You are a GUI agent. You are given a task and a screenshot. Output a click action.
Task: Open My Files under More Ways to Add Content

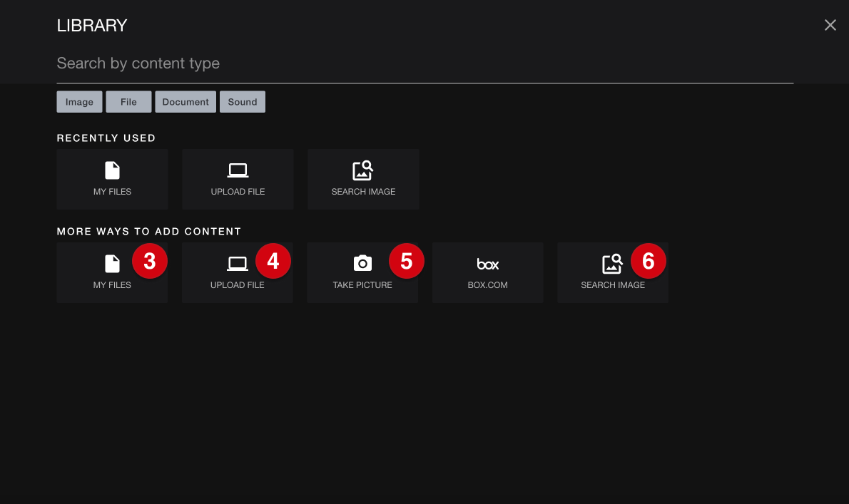112,272
